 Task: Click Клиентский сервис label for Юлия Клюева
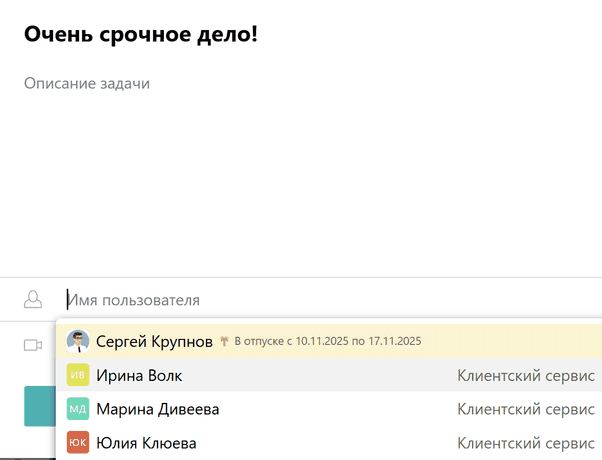pyautogui.click(x=526, y=442)
